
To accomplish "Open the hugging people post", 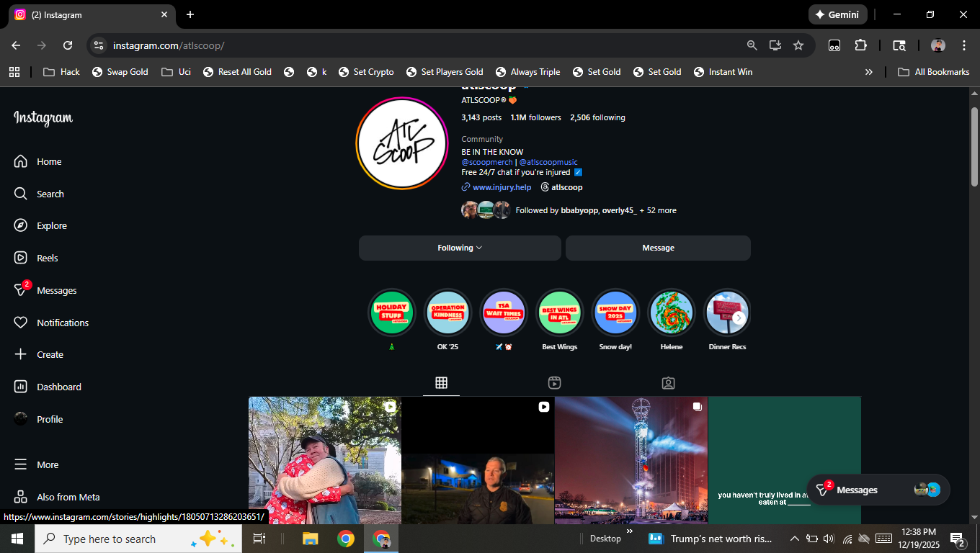I will tap(324, 460).
